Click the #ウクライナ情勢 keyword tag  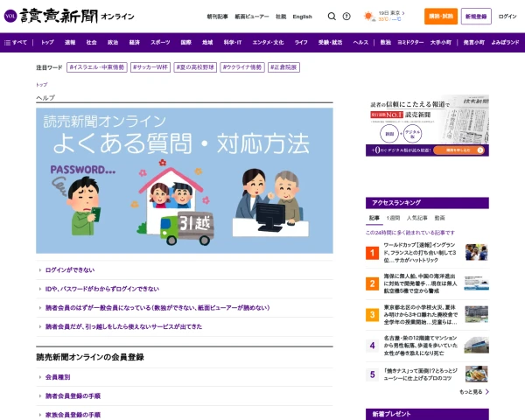[242, 67]
